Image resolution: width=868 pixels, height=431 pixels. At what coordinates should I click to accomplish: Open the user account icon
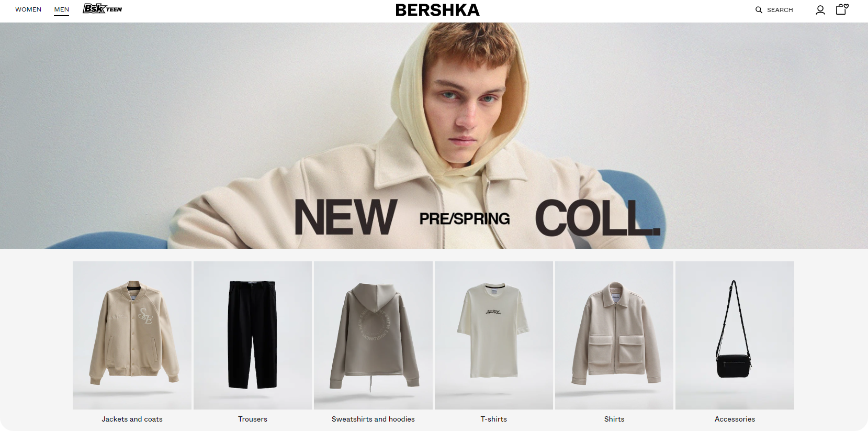(x=820, y=10)
